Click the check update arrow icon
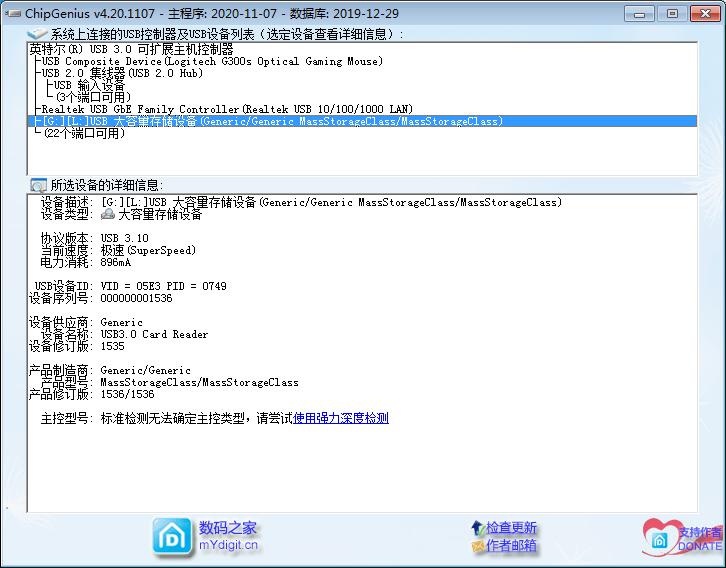The width and height of the screenshot is (726, 568). [477, 527]
